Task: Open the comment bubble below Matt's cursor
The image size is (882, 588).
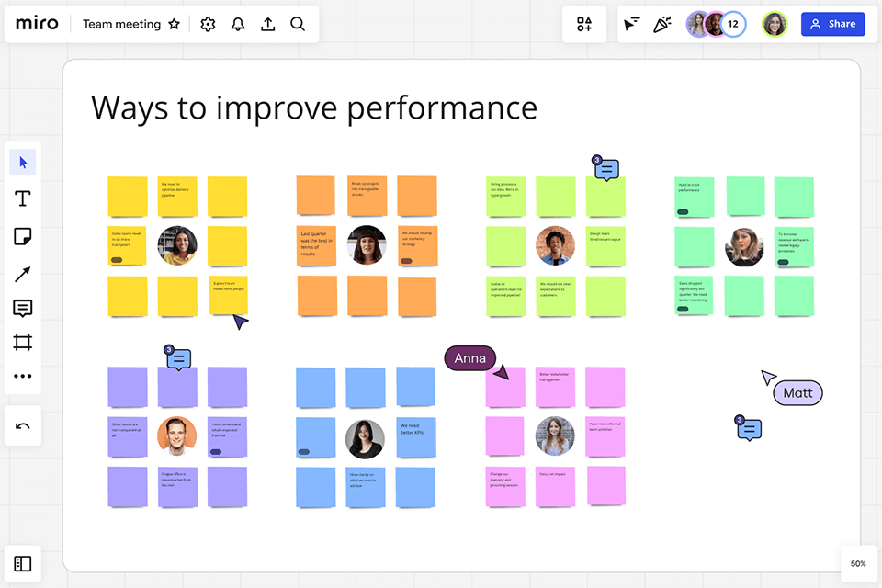Action: pyautogui.click(x=748, y=429)
